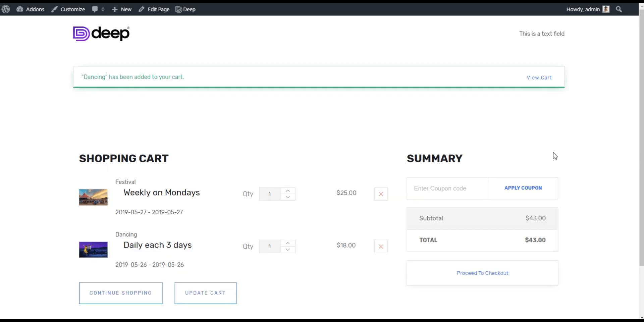Open the Customize theme option

click(68, 9)
